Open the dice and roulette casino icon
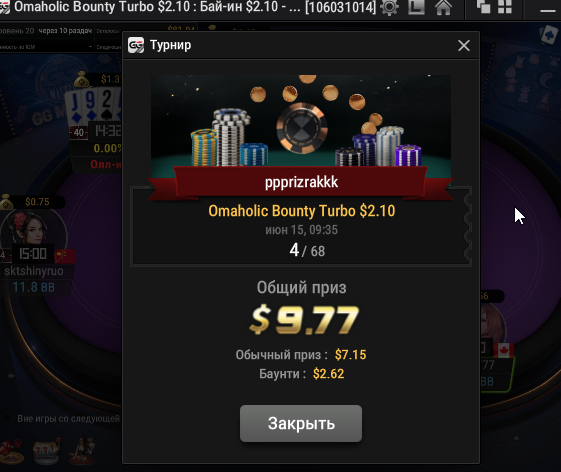 (11, 451)
